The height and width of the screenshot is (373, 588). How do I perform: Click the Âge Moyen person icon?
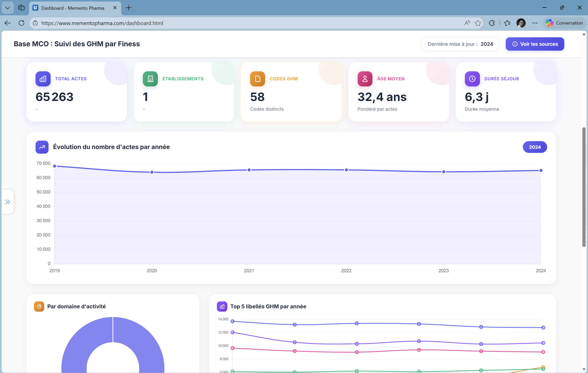364,79
